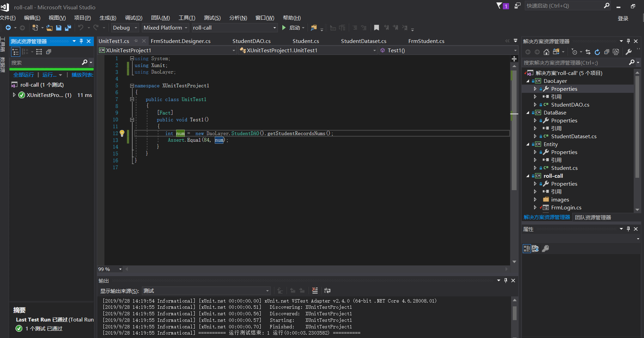Open the Debug configuration dropdown
This screenshot has width=644, height=338.
[x=125, y=28]
